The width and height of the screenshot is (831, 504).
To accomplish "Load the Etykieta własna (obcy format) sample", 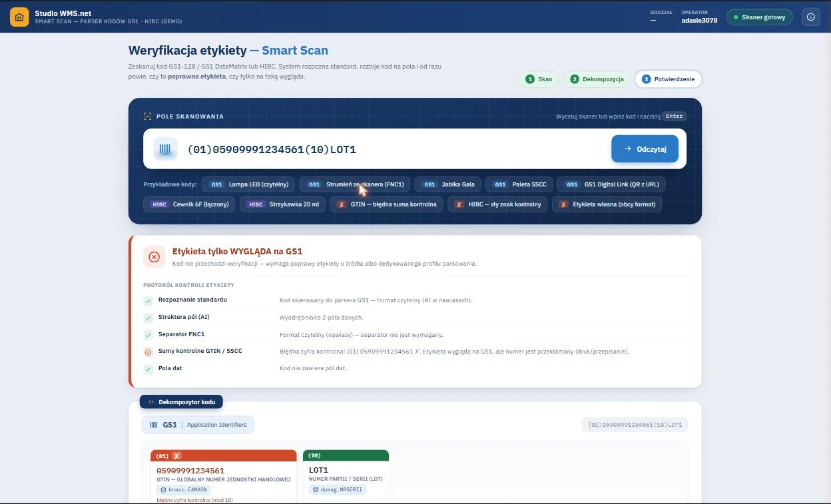I will (607, 204).
